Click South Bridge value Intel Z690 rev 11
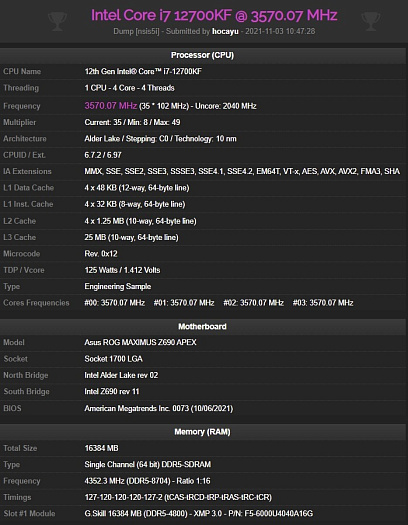The image size is (408, 525). (112, 392)
